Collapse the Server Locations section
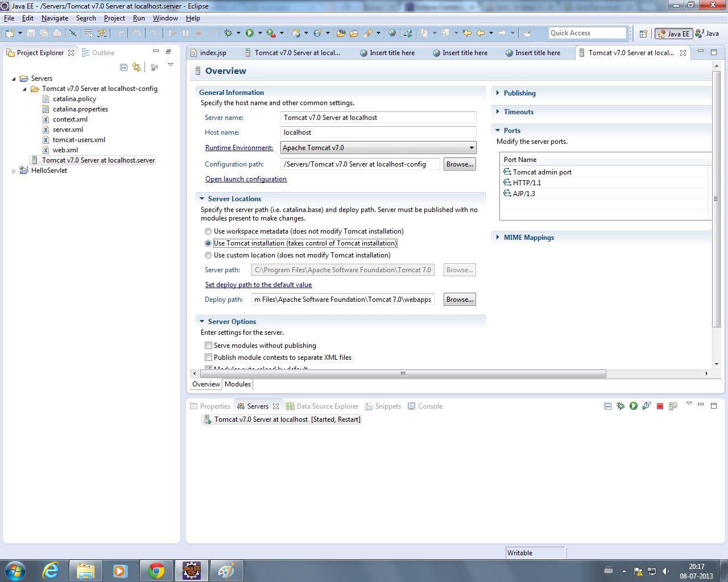This screenshot has height=582, width=728. 202,199
